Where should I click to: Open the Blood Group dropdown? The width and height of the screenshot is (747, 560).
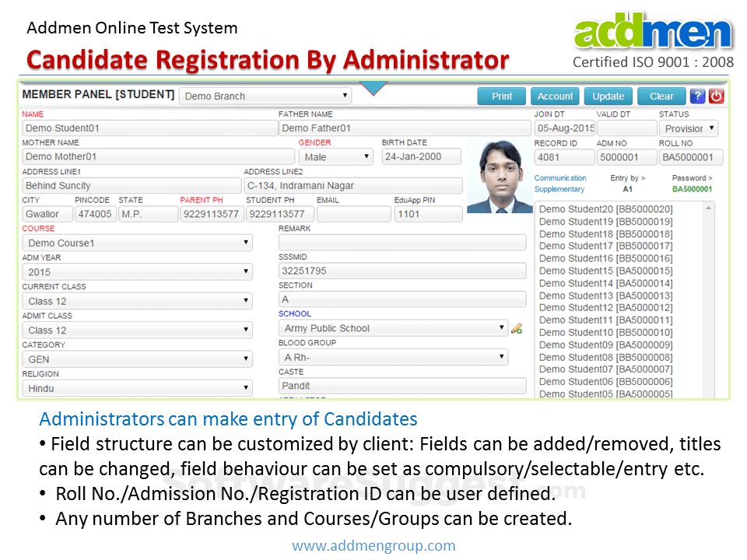(393, 357)
